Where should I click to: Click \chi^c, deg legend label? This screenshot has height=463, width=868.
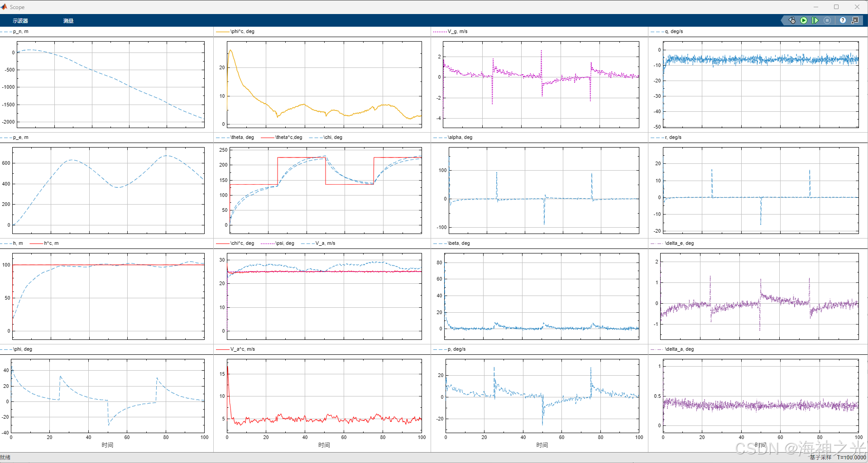click(243, 243)
